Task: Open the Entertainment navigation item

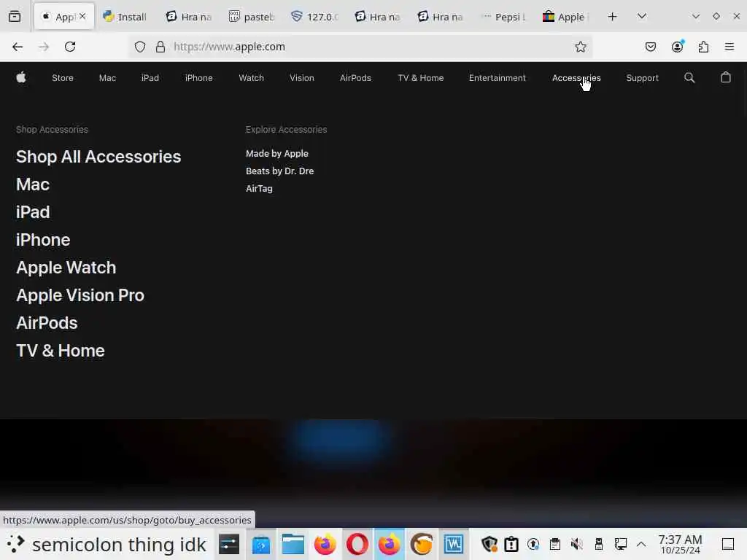Action: [x=498, y=77]
